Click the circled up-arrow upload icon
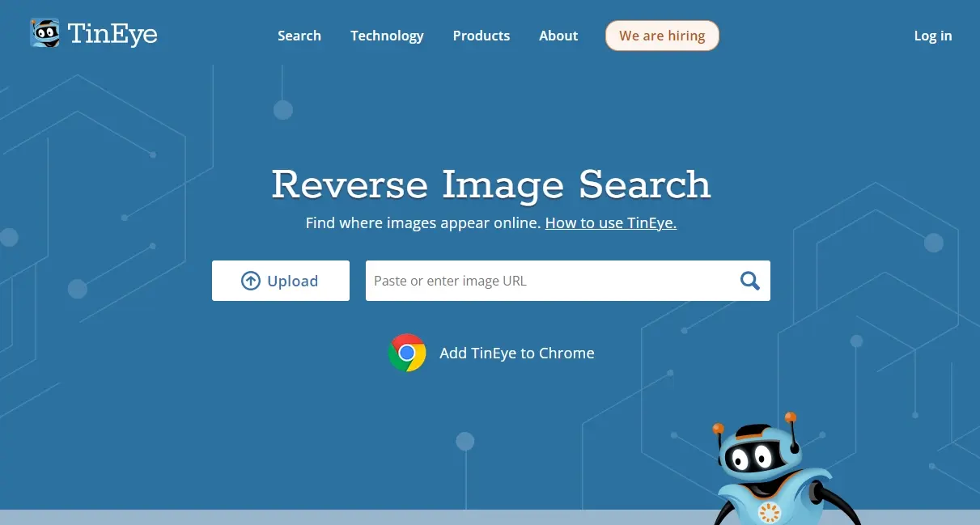This screenshot has width=980, height=525. click(x=251, y=281)
